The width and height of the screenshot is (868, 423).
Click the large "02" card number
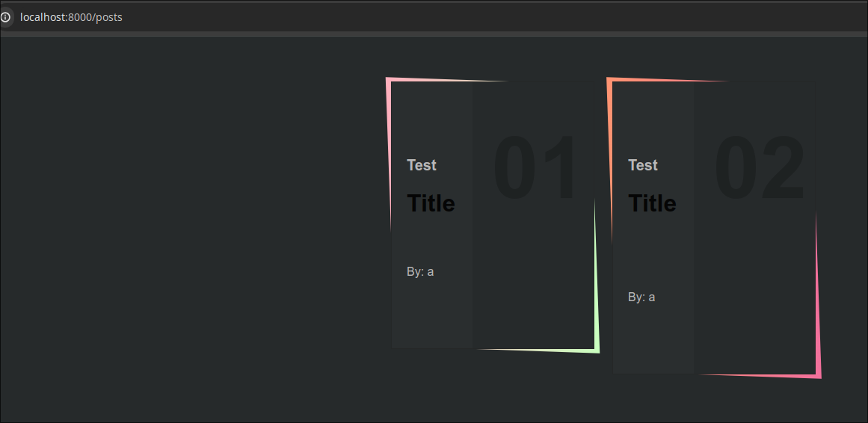click(x=759, y=168)
